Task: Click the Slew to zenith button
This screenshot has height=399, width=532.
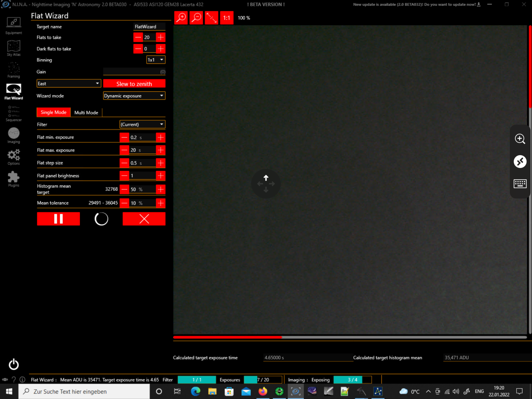Action: click(x=134, y=84)
